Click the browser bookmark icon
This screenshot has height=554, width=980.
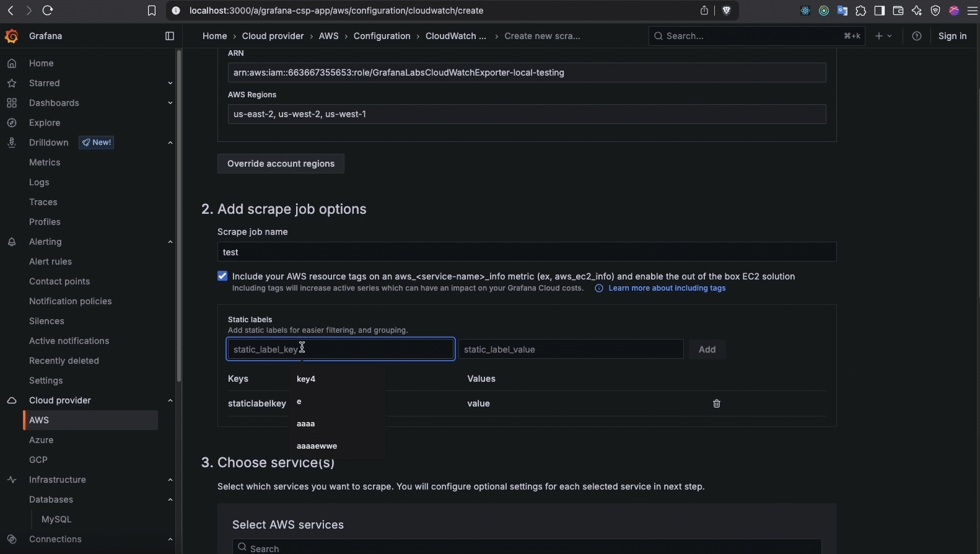click(152, 11)
